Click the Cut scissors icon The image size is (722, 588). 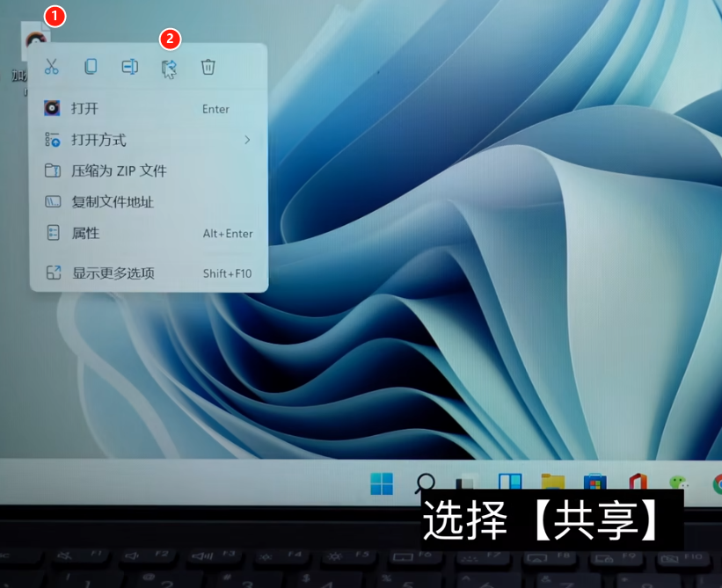(52, 67)
